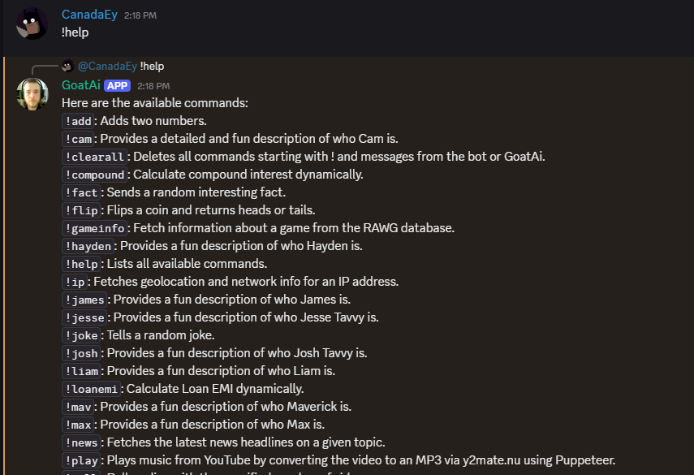Image resolution: width=694 pixels, height=475 pixels.
Task: Click the !play command code tag
Action: (x=82, y=460)
